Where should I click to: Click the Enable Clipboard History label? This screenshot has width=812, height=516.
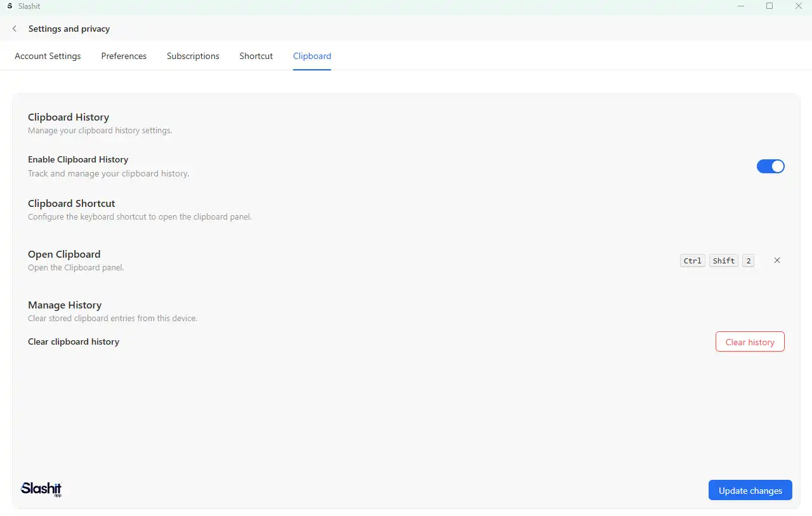coord(78,159)
